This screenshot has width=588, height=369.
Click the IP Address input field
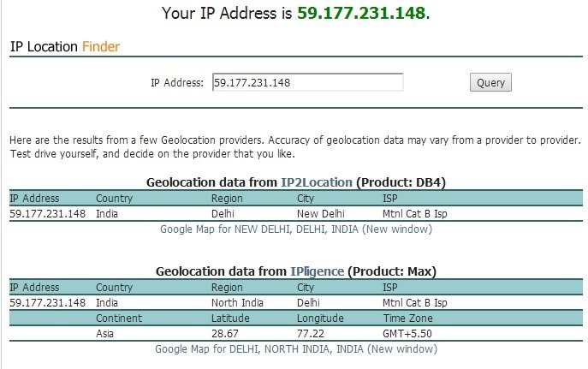307,82
